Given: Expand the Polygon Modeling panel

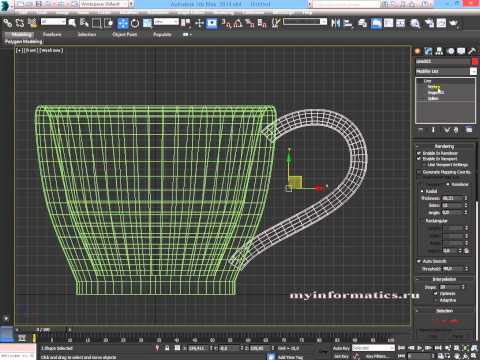Looking at the screenshot, I should click(24, 42).
